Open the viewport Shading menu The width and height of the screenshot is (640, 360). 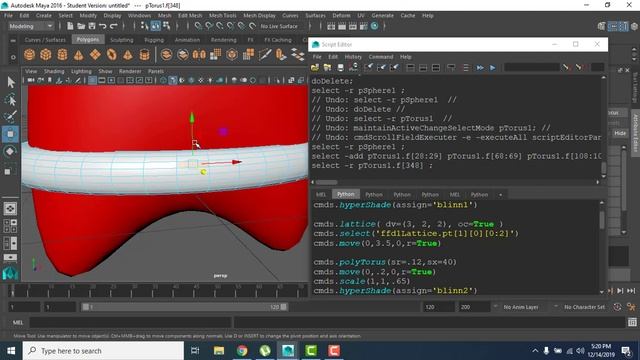54,71
